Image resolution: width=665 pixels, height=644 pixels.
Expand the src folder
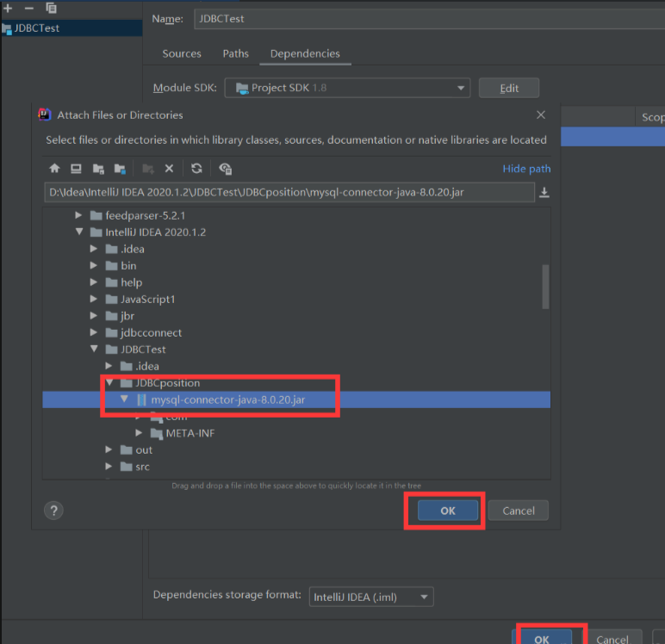coord(109,467)
